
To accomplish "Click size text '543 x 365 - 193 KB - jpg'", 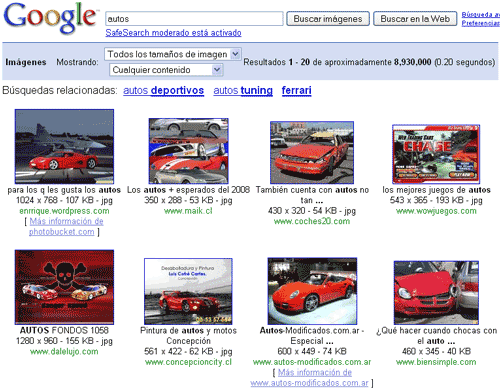I will 436,200.
